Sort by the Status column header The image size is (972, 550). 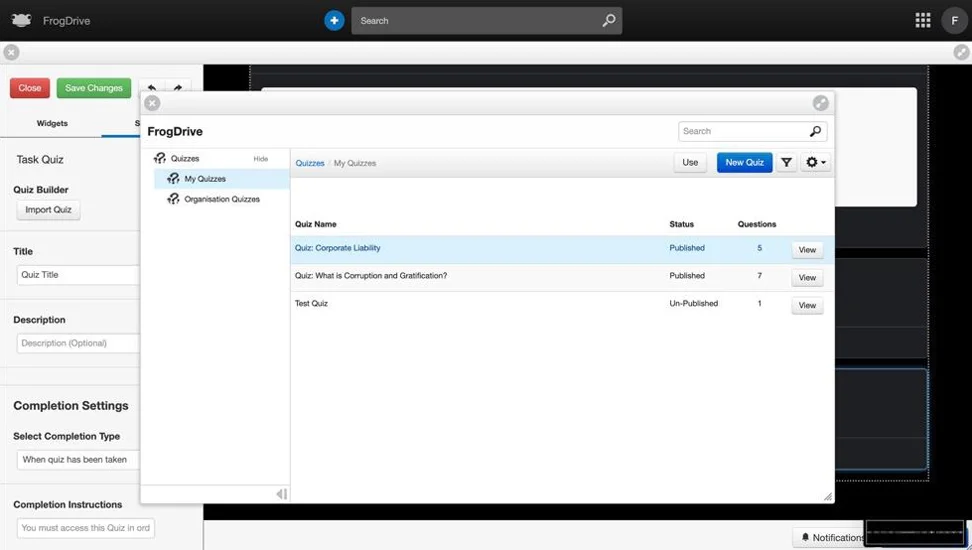pyautogui.click(x=681, y=224)
